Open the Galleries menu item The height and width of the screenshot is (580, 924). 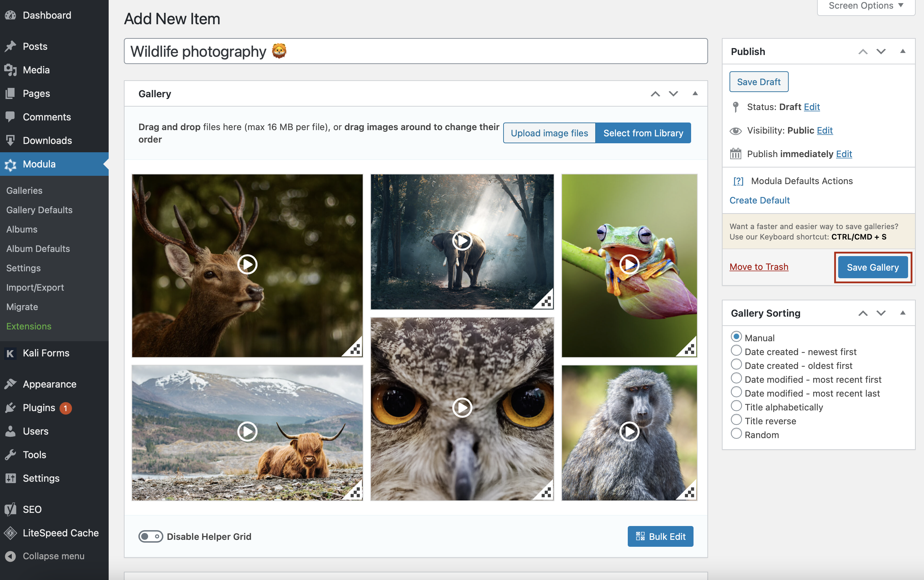pos(24,190)
